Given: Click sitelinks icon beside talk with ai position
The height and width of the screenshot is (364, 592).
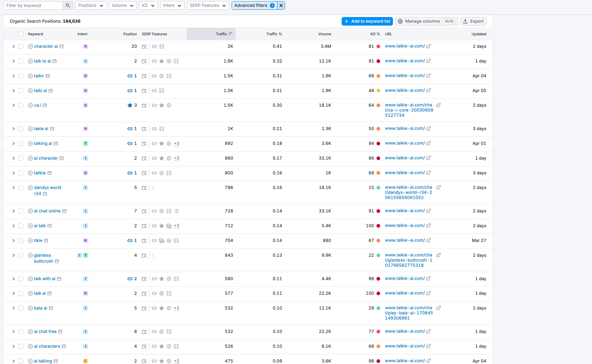Looking at the screenshot, I should (130, 279).
